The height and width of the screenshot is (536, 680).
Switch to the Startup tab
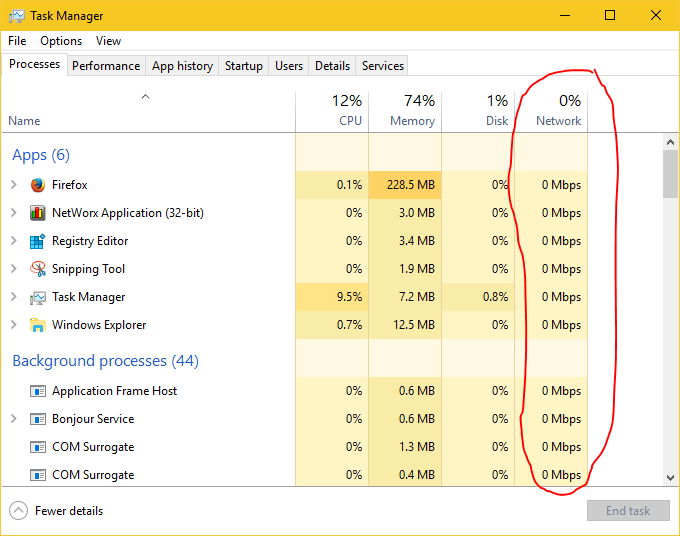pyautogui.click(x=244, y=66)
